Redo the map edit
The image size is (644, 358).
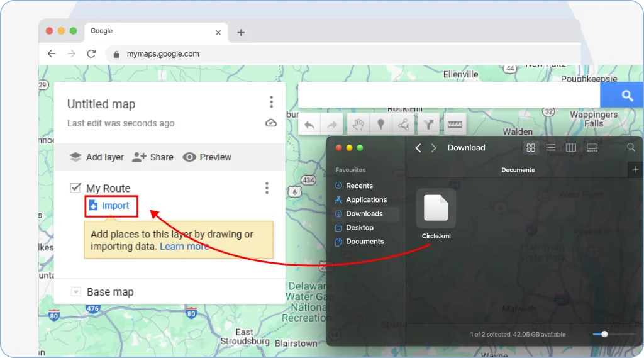[332, 125]
